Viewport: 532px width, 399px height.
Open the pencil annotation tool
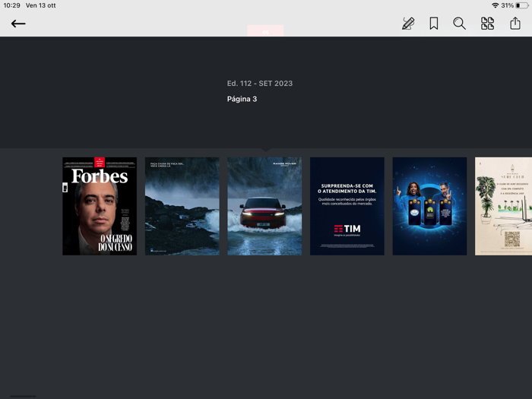point(408,24)
